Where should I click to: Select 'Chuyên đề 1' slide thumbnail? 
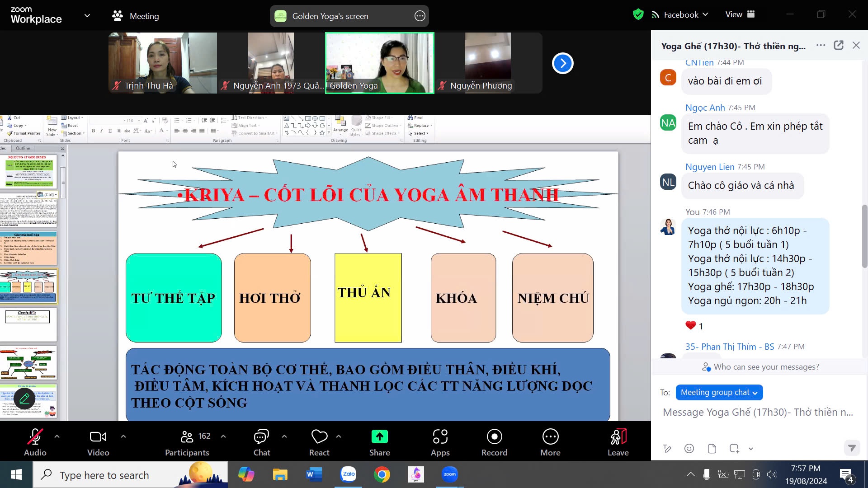point(28,324)
